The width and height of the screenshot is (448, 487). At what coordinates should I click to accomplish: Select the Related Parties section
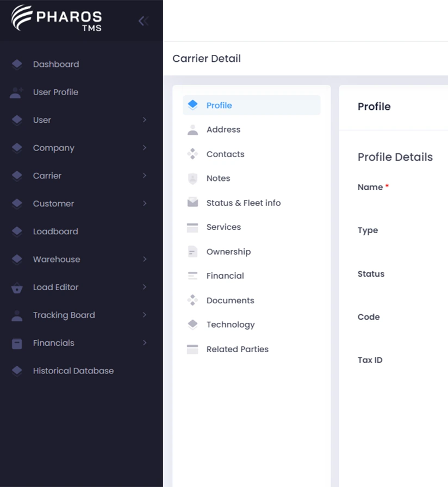tap(237, 349)
